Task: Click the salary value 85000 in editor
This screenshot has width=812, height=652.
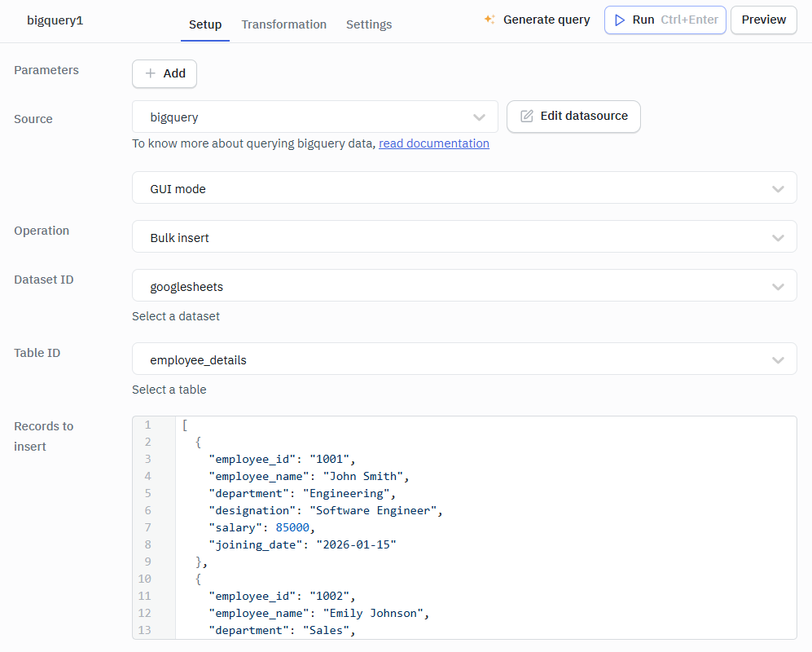Action: click(x=292, y=527)
